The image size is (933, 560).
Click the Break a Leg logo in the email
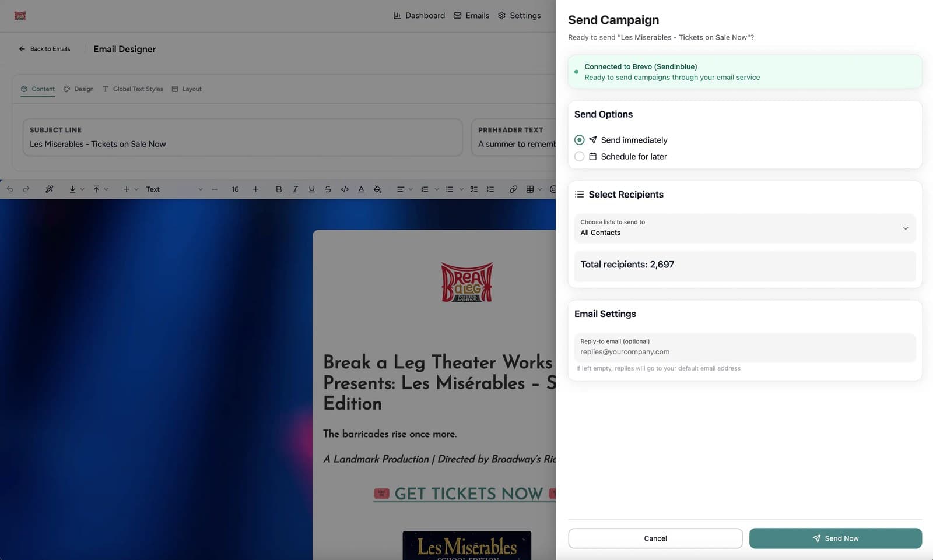tap(467, 282)
